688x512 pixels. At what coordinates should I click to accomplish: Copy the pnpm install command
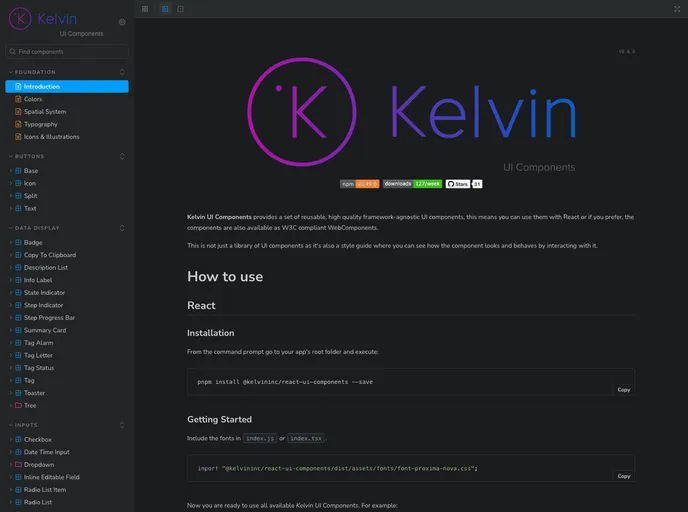tap(624, 390)
